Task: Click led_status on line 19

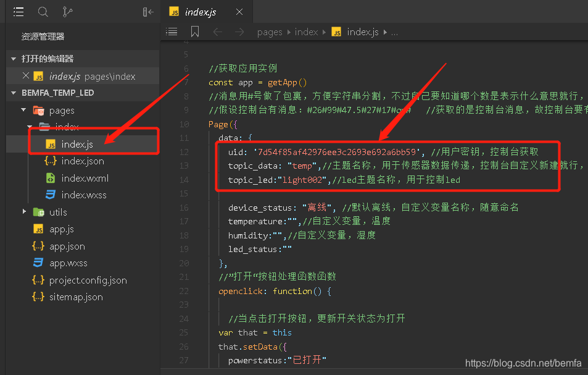Action: (253, 249)
